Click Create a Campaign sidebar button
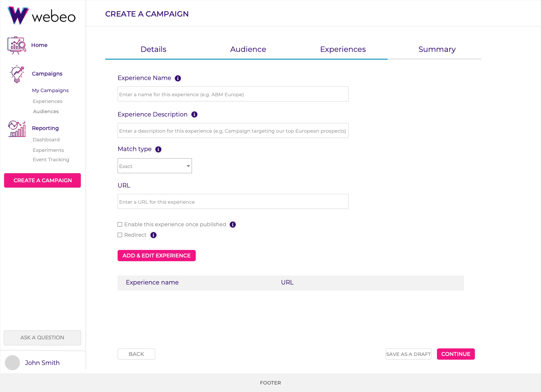541x392 pixels. point(42,180)
